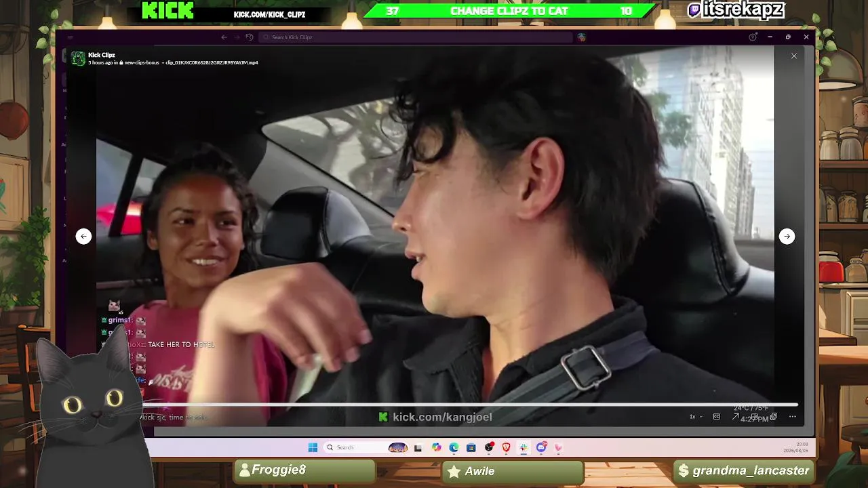Click the Search Kick Clipz field
The image size is (868, 488).
click(x=416, y=37)
